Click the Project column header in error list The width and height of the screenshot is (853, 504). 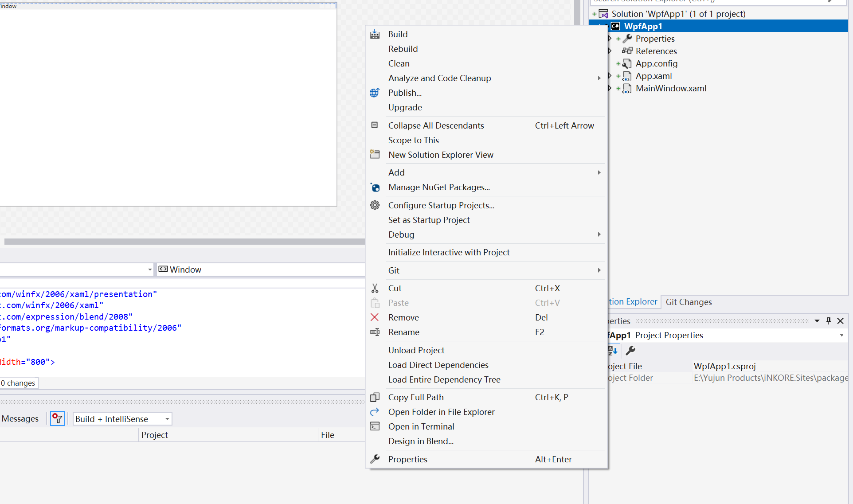[x=228, y=435]
